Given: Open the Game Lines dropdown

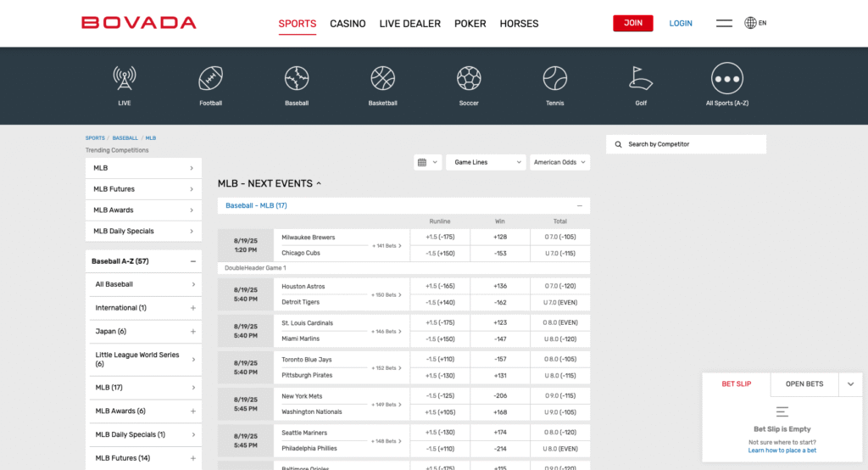Looking at the screenshot, I should tap(486, 162).
